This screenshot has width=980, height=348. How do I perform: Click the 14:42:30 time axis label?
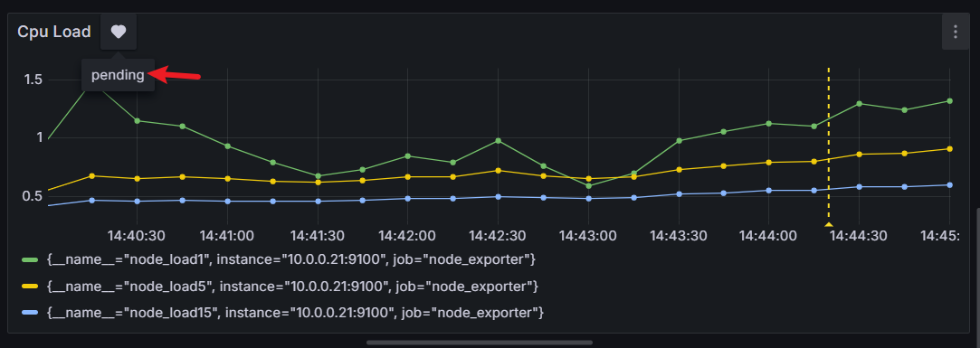point(498,236)
